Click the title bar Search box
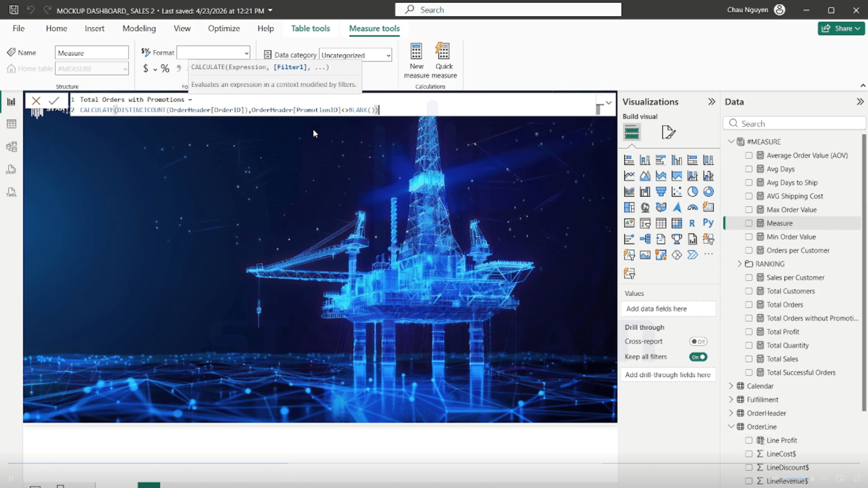Image resolution: width=868 pixels, height=488 pixels. pos(508,9)
